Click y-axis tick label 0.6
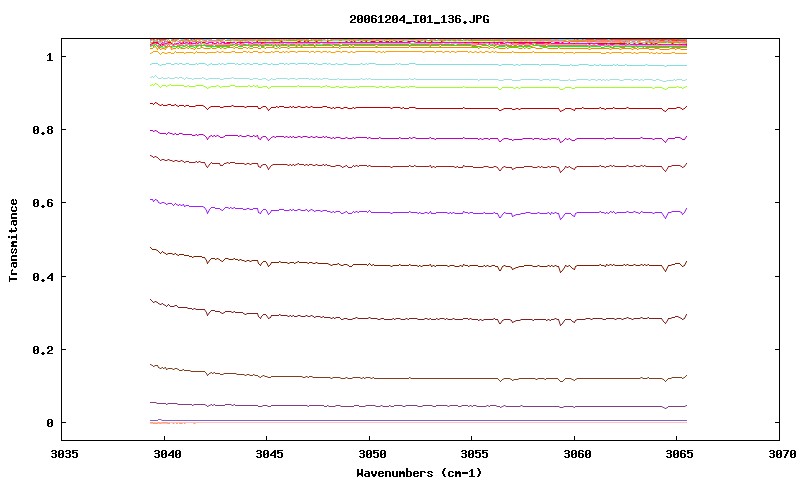Viewport: 800px width, 480px height. [x=43, y=203]
